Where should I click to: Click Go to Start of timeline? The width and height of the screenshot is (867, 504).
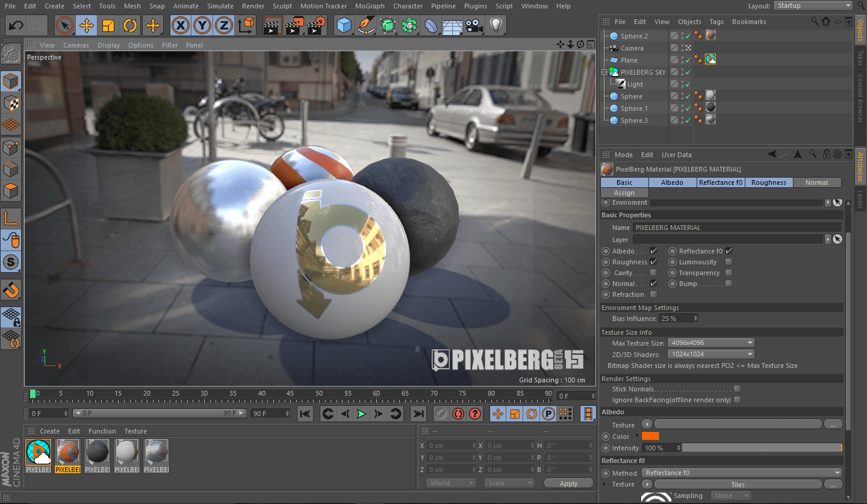(x=305, y=414)
